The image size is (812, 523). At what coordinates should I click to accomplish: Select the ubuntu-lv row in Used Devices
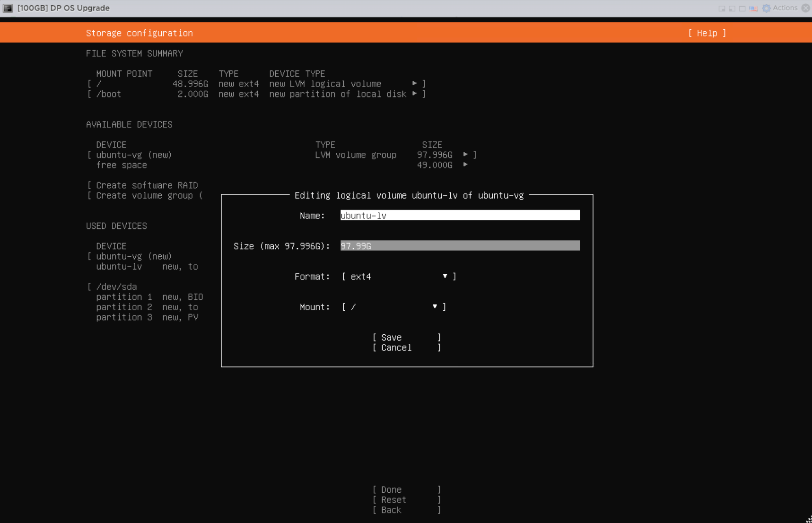tap(147, 267)
